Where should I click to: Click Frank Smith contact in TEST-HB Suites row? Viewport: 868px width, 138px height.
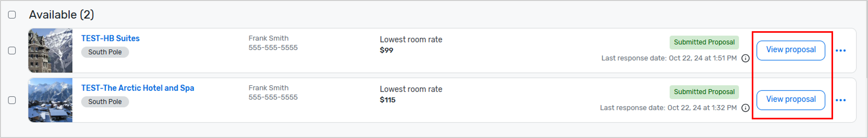(x=268, y=38)
